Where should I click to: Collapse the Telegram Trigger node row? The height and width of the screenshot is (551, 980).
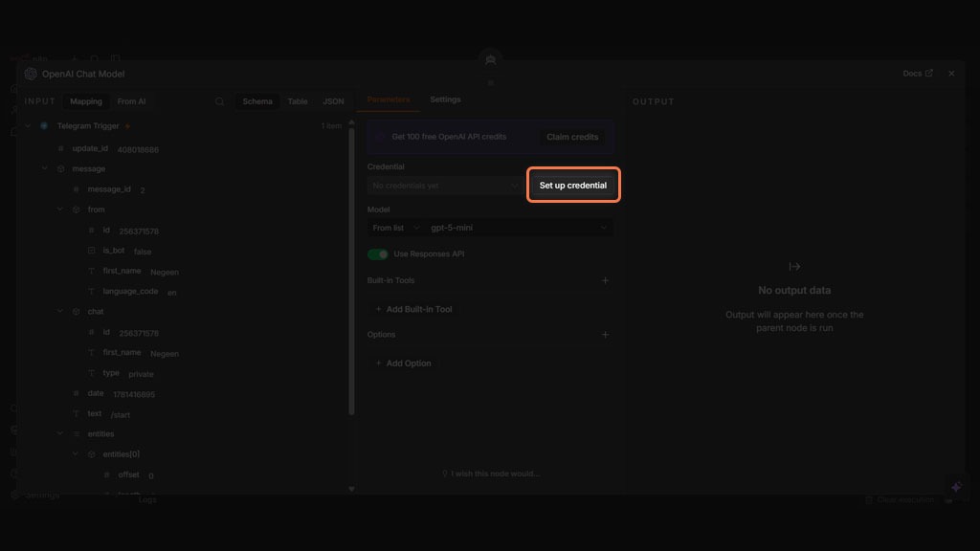[28, 125]
